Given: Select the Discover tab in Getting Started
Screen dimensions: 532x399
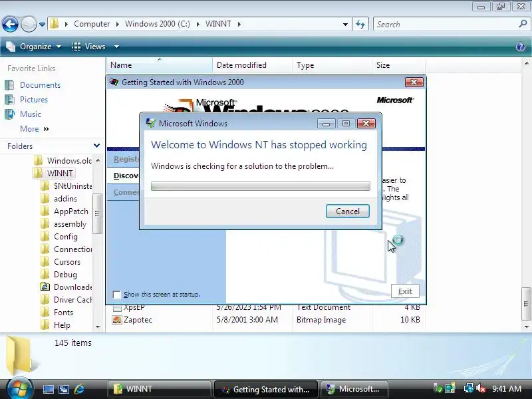Looking at the screenshot, I should pos(125,176).
